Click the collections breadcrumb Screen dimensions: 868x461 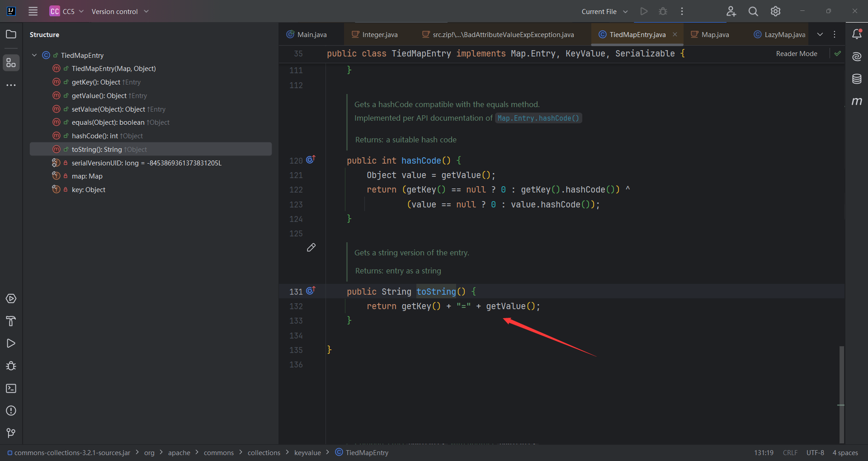click(x=264, y=452)
